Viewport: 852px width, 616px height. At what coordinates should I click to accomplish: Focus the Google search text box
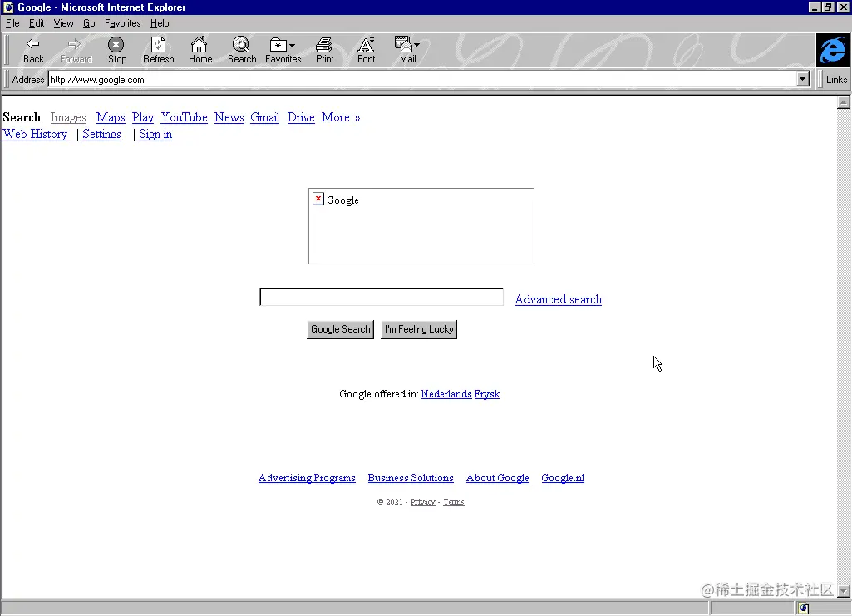click(382, 297)
